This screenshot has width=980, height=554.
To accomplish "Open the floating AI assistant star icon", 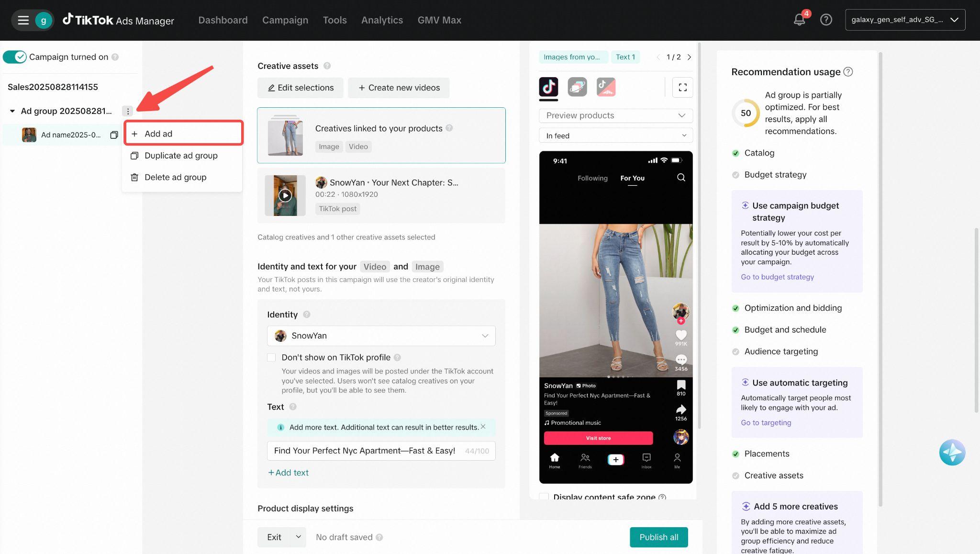I will click(952, 452).
